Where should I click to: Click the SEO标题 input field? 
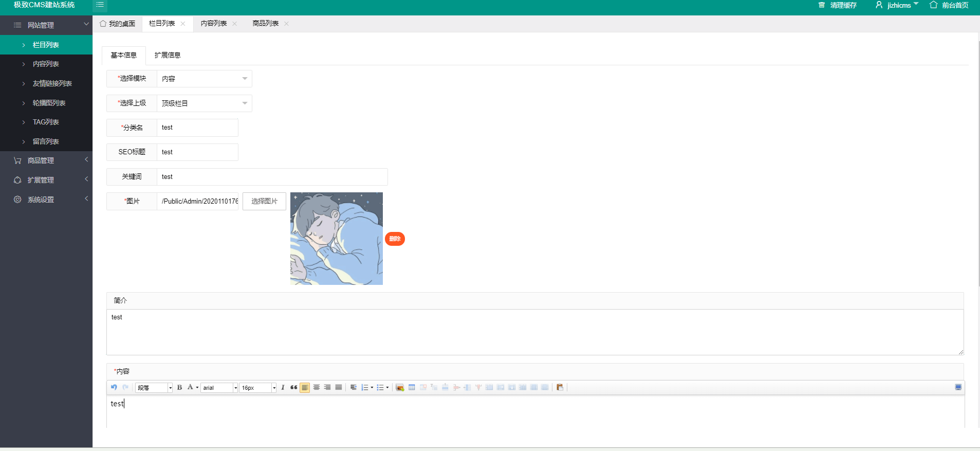[197, 152]
